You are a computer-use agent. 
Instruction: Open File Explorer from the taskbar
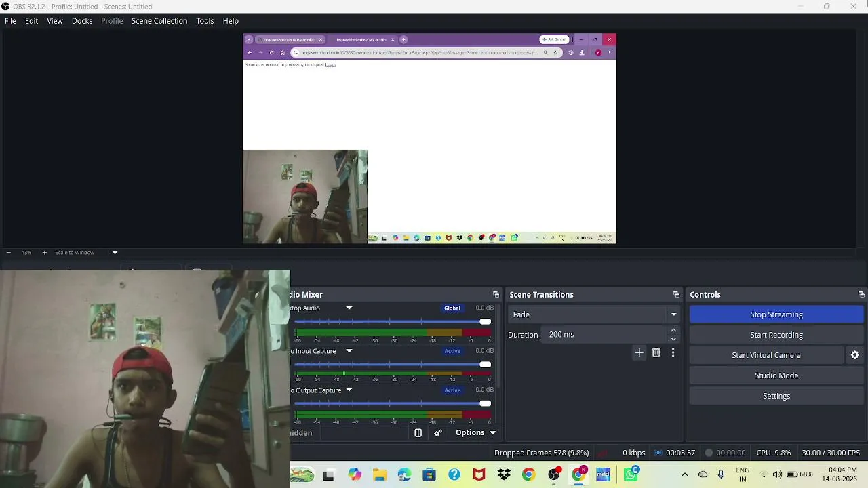tap(379, 475)
